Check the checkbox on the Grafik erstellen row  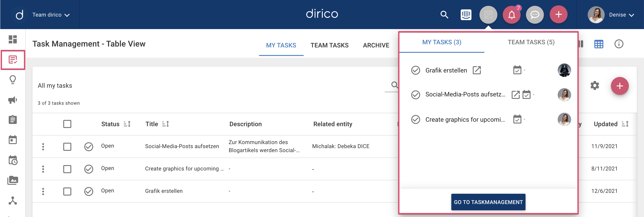pyautogui.click(x=67, y=191)
